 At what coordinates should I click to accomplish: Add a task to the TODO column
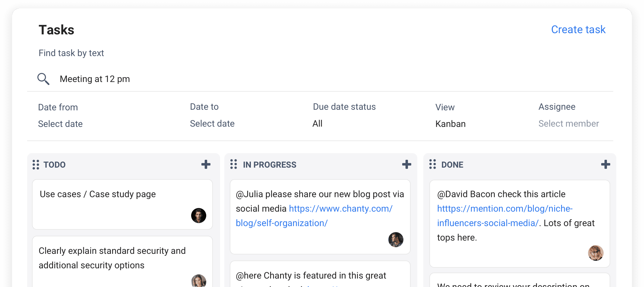point(206,164)
